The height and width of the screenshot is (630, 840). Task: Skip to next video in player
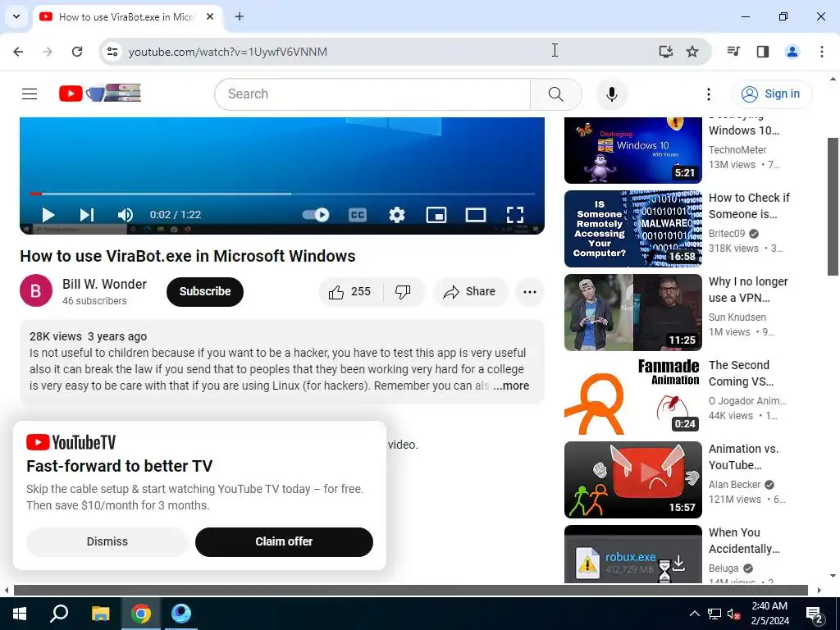(87, 215)
